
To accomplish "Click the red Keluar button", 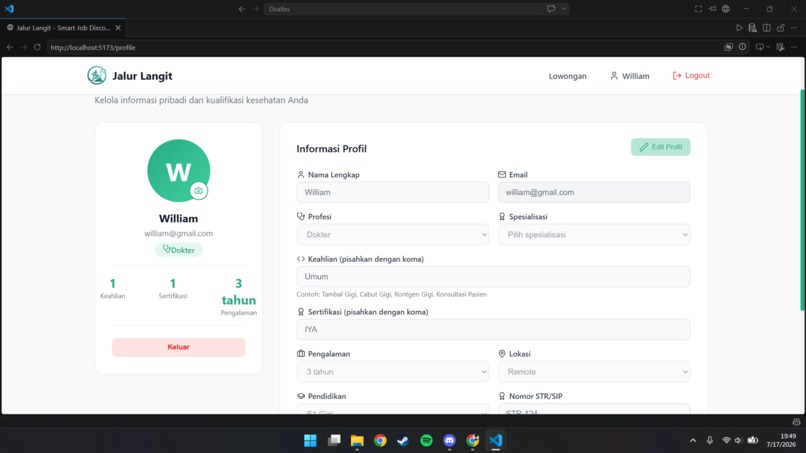I will tap(178, 347).
